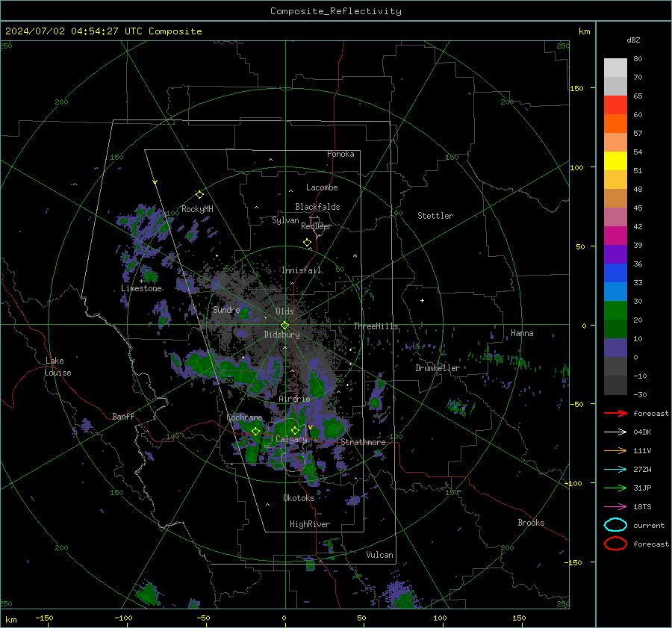Viewport: 672px width, 628px height.
Task: Click the Okotoks label
Action: pos(299,498)
